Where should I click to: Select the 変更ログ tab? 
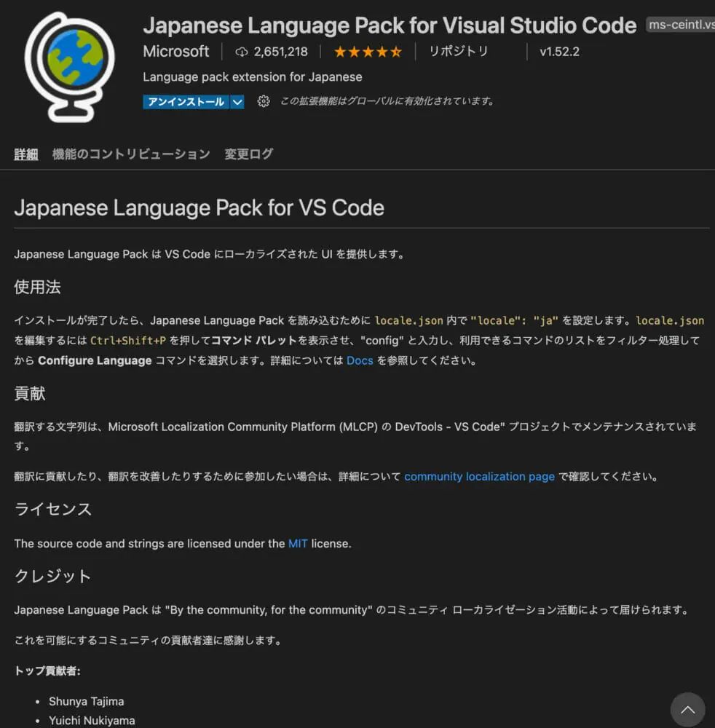tap(249, 154)
